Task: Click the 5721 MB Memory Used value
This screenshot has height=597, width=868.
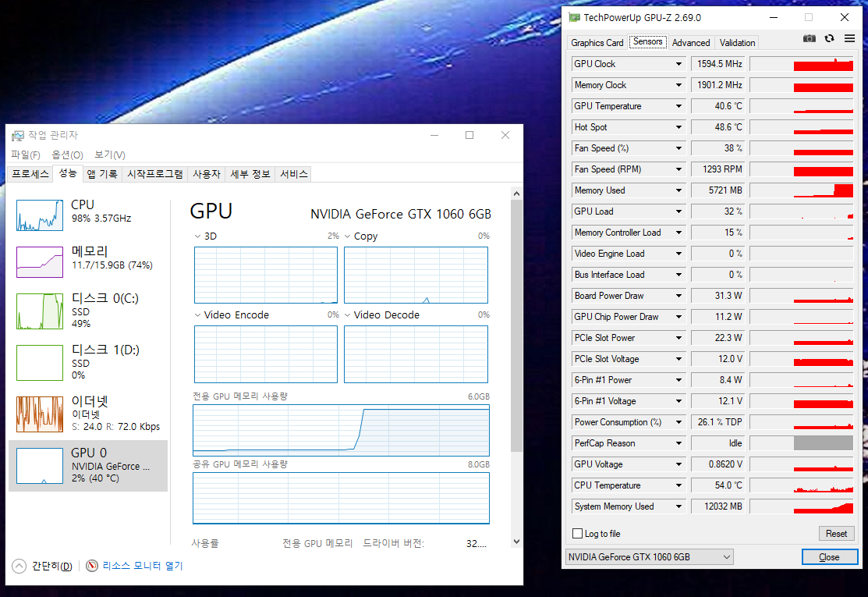Action: click(717, 190)
